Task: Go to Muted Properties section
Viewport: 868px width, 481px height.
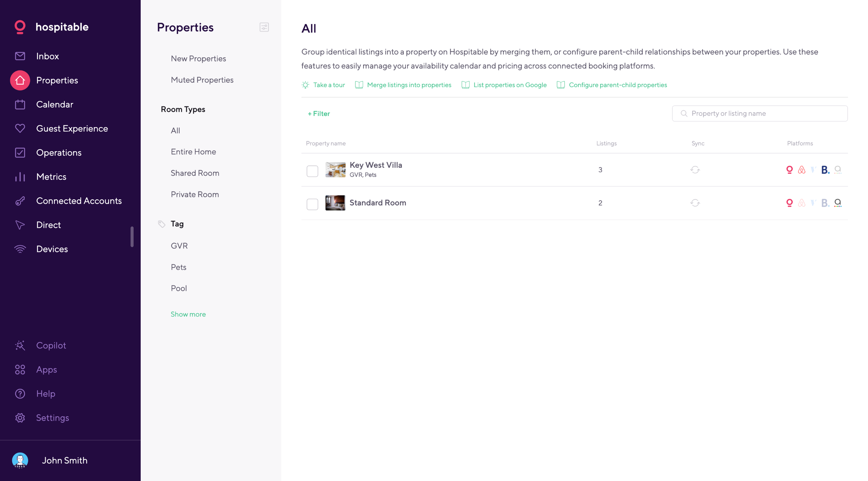Action: [x=202, y=80]
